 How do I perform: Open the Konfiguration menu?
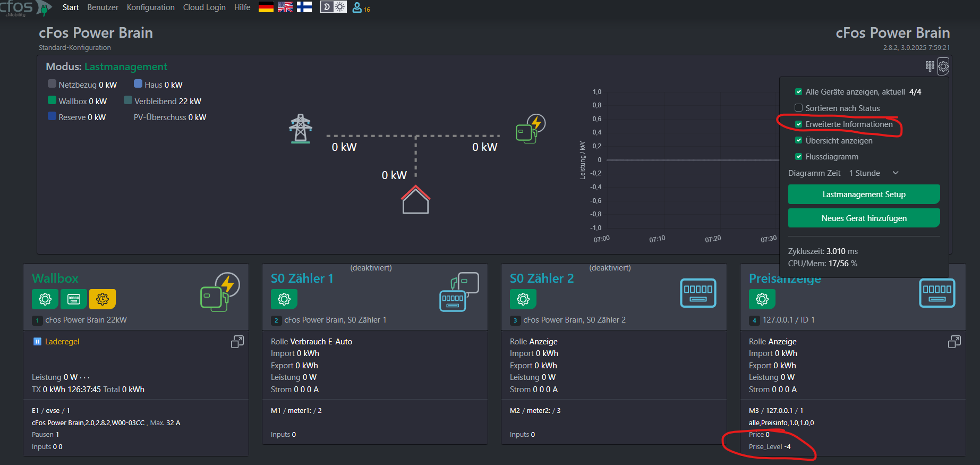151,7
